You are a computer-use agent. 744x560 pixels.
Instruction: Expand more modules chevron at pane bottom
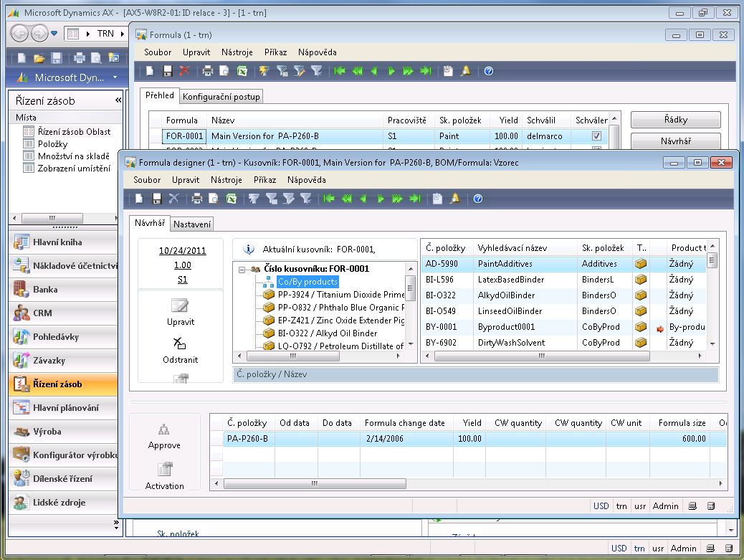(116, 524)
